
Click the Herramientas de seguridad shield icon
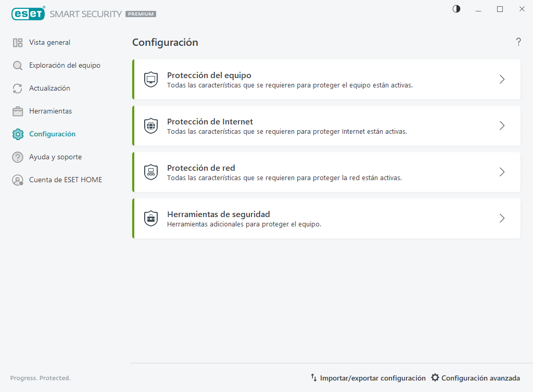[x=151, y=219]
